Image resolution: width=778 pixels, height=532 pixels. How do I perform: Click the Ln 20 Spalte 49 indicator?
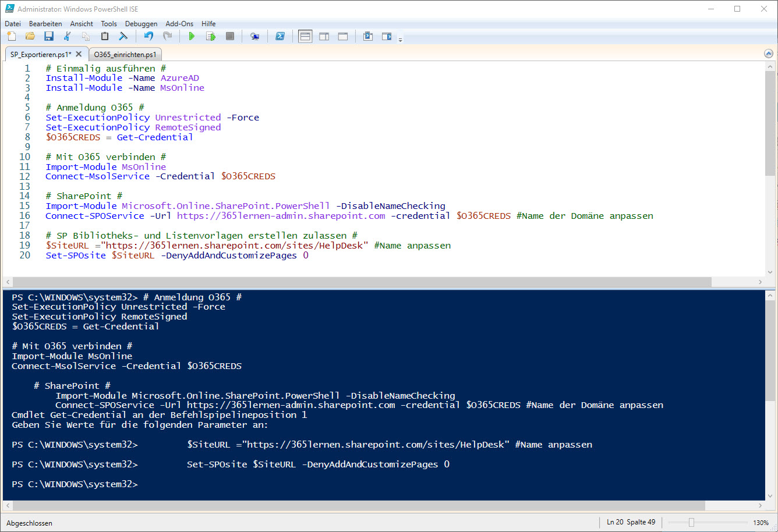tap(631, 522)
